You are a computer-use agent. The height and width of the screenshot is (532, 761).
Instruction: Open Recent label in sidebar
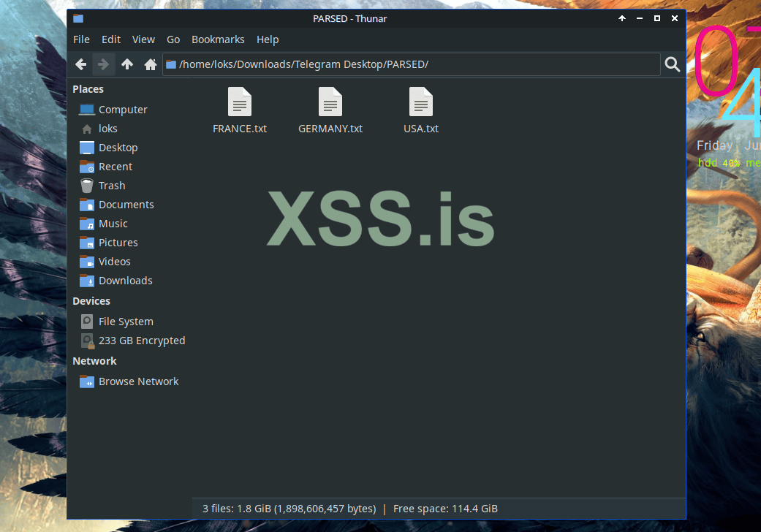coord(116,167)
